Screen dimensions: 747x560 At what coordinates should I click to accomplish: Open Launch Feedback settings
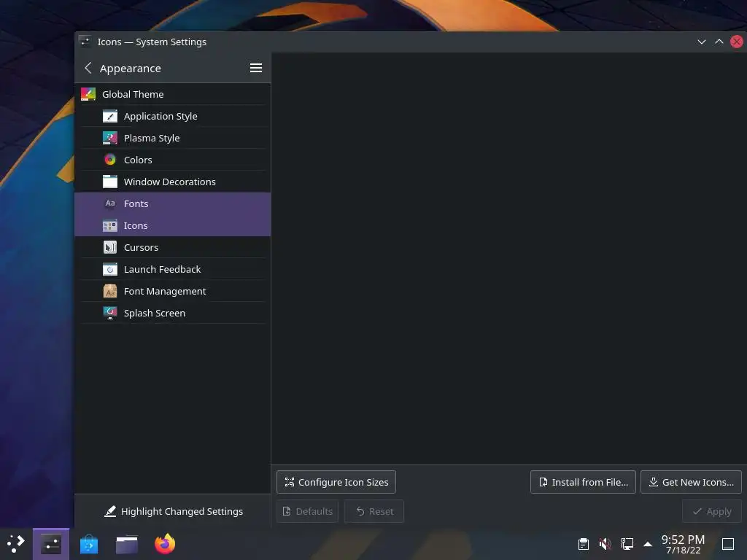(x=172, y=270)
